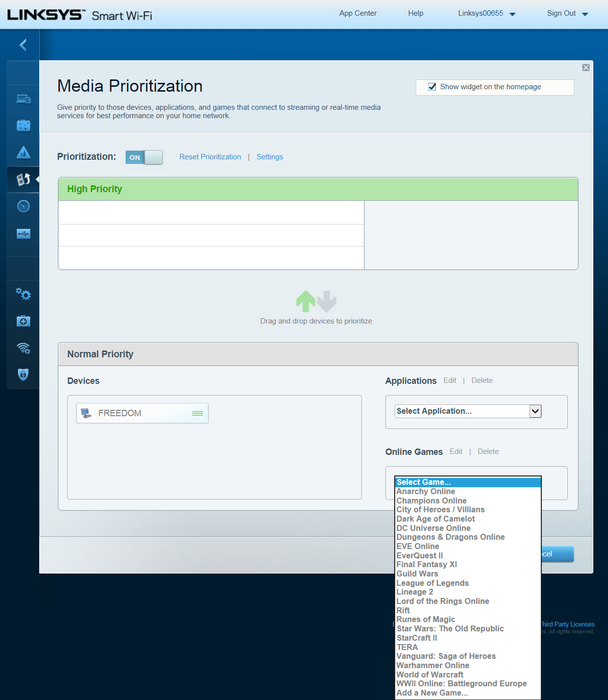Open prioritization Settings link
The height and width of the screenshot is (700, 608).
270,157
